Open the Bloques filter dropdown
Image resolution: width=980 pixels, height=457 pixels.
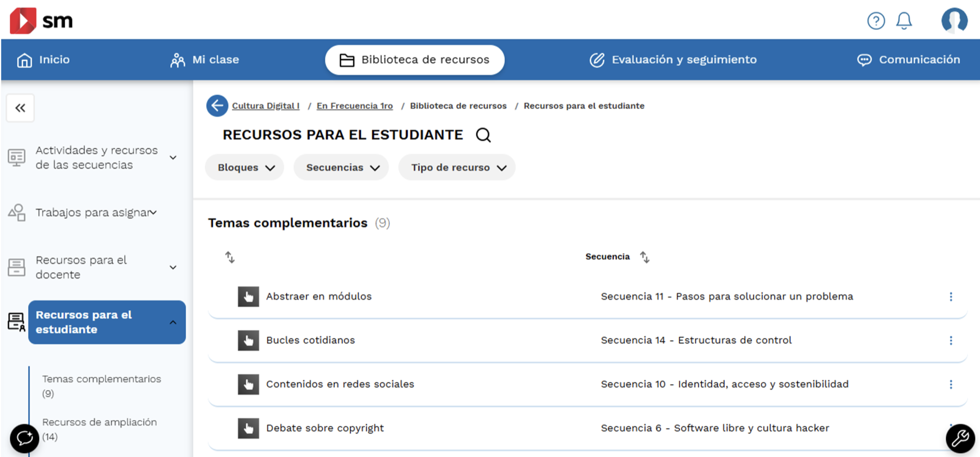[244, 168]
